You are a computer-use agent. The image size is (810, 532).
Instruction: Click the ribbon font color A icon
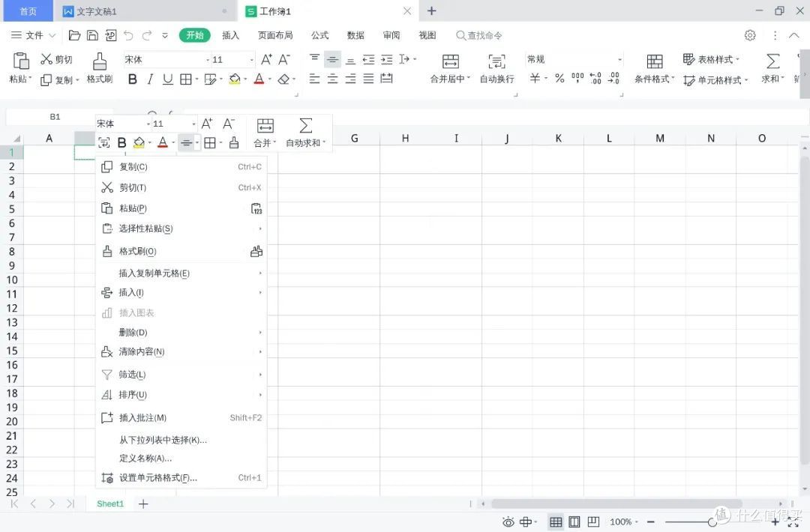pyautogui.click(x=259, y=79)
